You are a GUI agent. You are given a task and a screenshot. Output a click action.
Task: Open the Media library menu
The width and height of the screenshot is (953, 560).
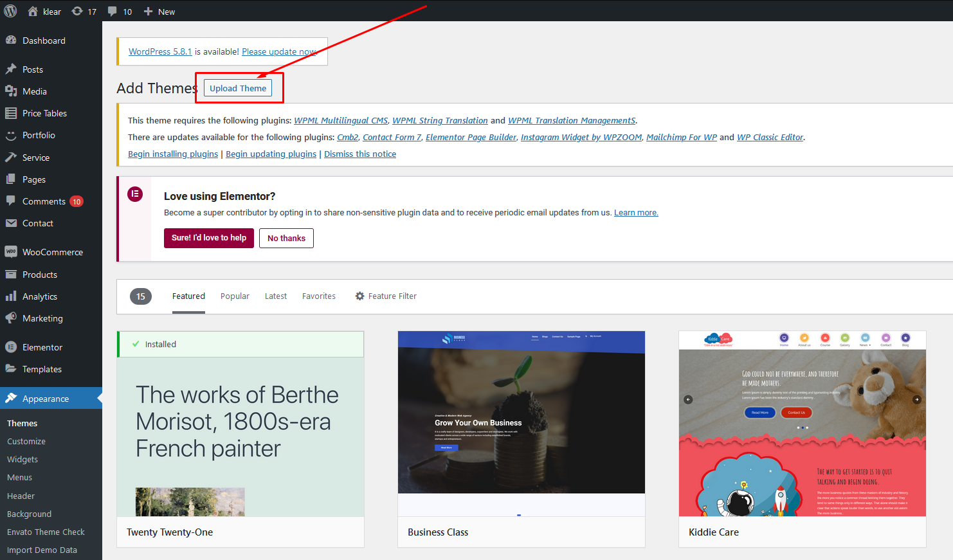[x=34, y=91]
